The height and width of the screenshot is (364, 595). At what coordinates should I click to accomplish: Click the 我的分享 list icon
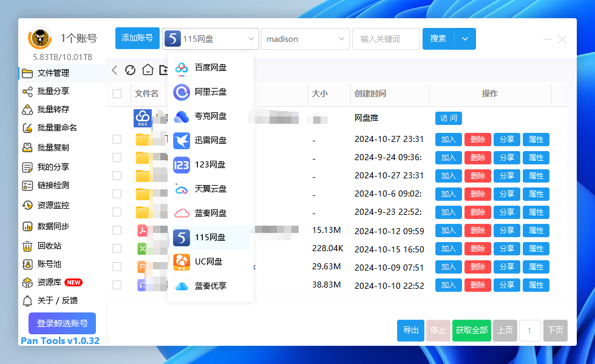27,167
